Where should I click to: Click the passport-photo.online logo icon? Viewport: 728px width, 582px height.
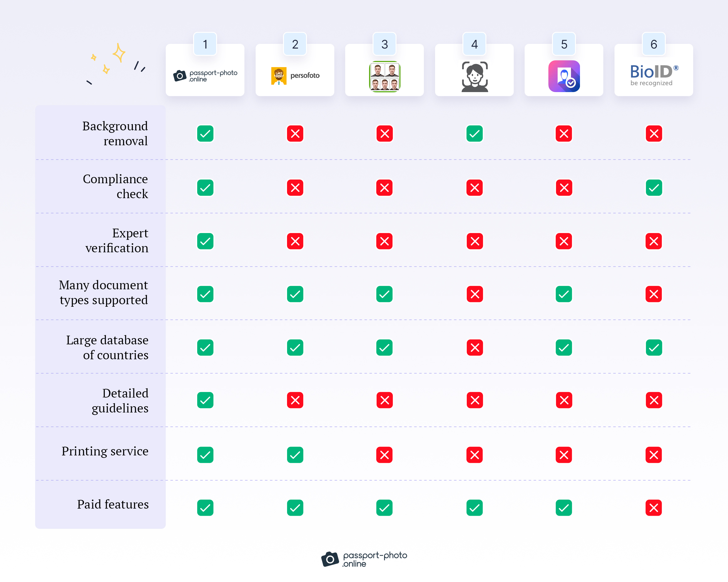(180, 76)
